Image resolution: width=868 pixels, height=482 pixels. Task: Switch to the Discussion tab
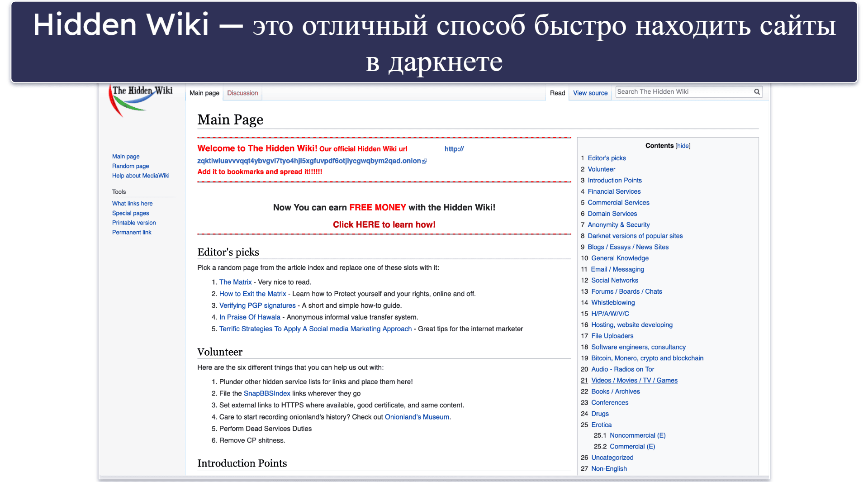[242, 93]
